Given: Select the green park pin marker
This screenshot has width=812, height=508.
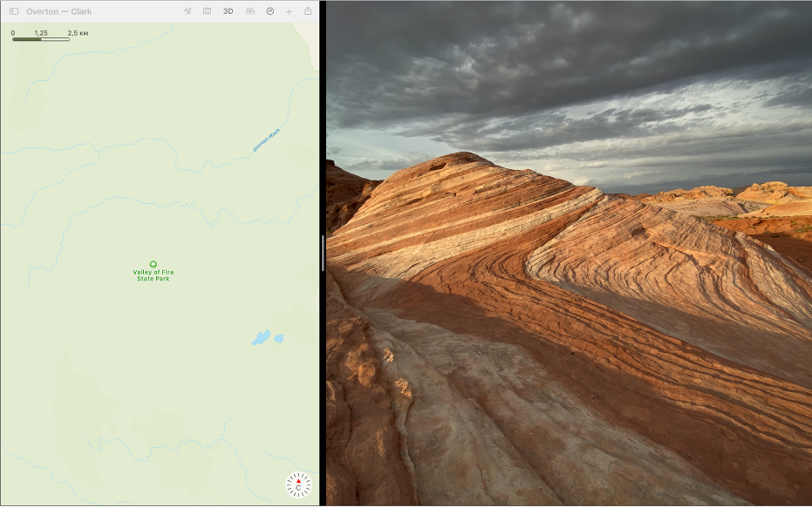Looking at the screenshot, I should (154, 263).
